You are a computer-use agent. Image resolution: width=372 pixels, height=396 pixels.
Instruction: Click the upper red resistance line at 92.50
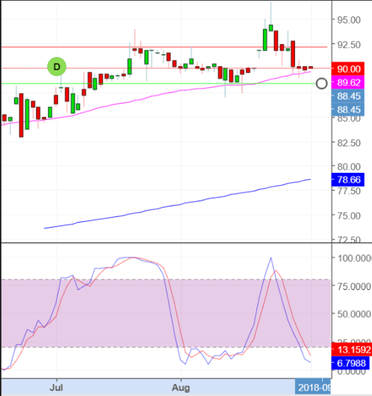coord(163,47)
